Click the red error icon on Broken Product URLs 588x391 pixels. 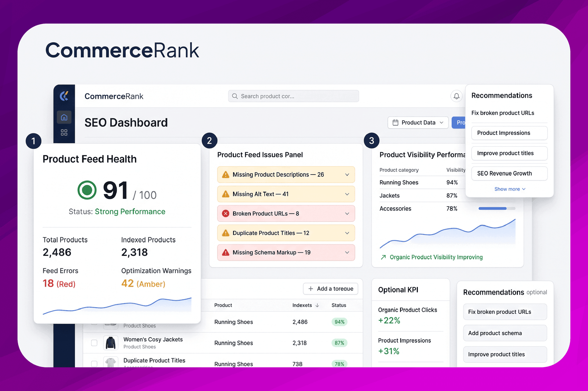[226, 214]
